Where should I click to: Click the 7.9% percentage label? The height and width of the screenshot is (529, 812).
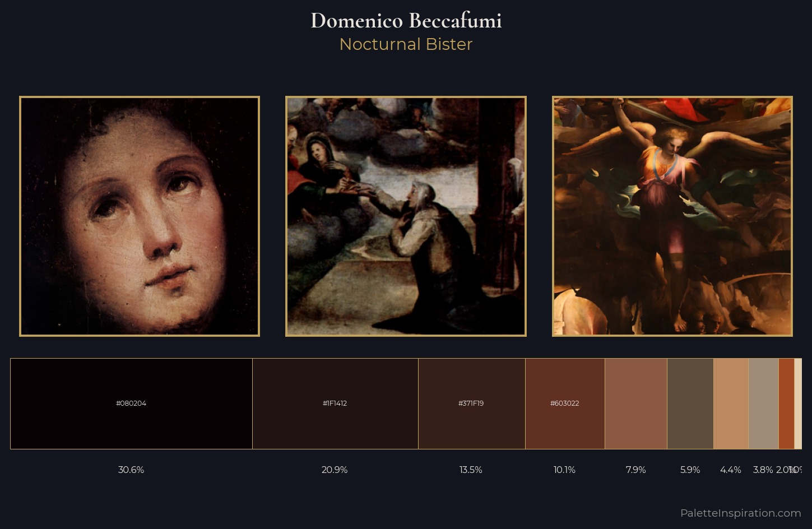636,470
